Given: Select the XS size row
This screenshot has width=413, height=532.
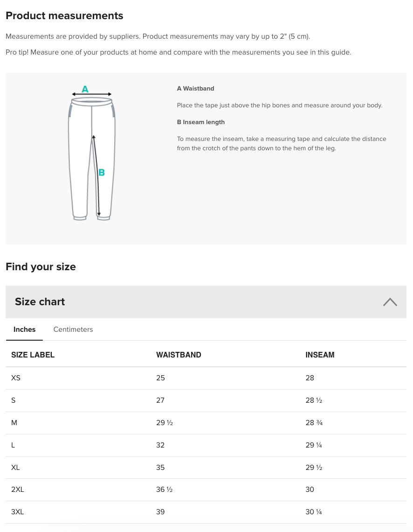Looking at the screenshot, I should [x=16, y=378].
